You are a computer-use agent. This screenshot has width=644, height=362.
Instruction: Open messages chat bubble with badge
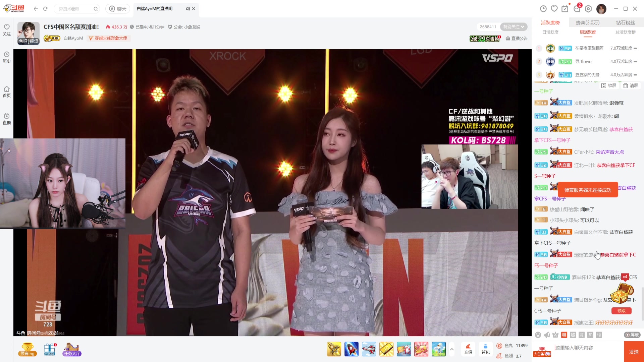point(577,9)
